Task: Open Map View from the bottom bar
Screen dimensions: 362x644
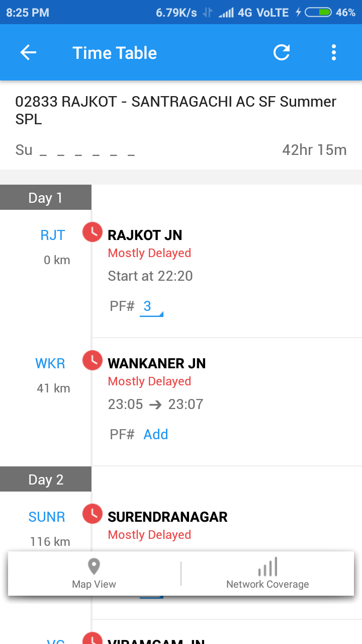Action: (x=94, y=574)
